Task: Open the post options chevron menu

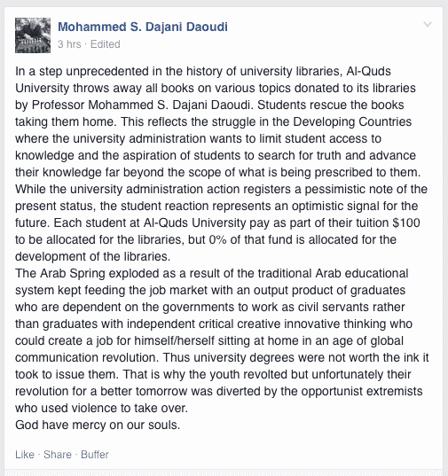Action: point(428,24)
